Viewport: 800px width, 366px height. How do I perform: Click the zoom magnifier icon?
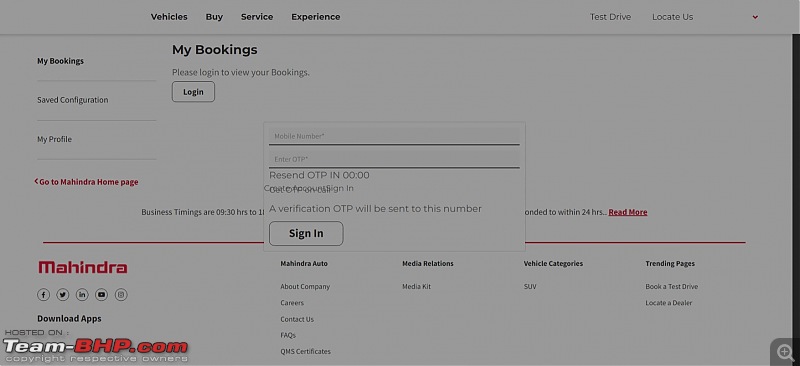(784, 352)
